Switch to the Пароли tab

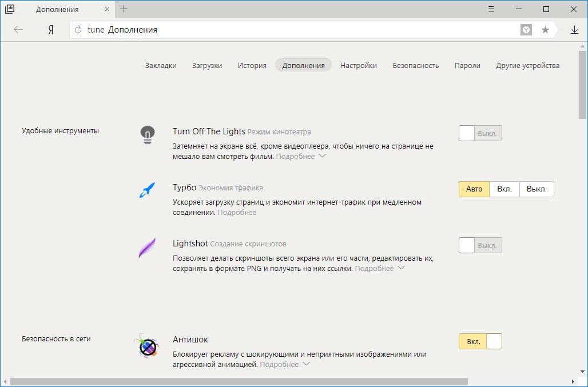[467, 65]
